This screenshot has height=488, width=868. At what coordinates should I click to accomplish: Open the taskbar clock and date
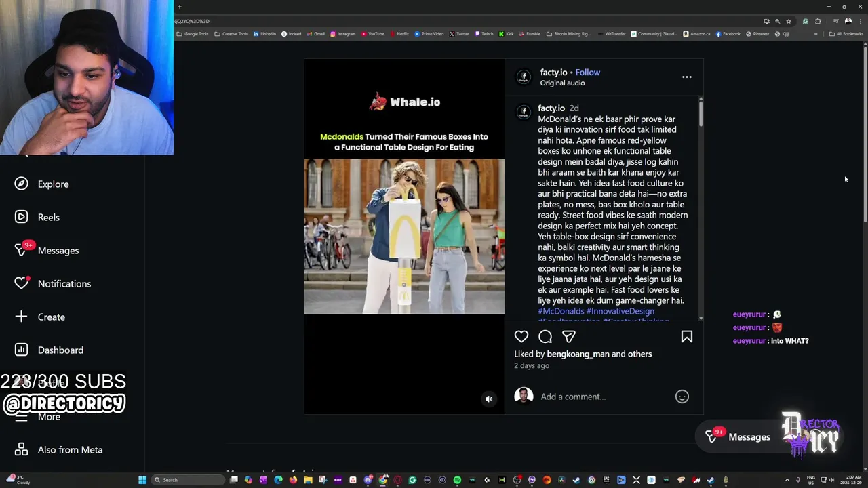[851, 480]
